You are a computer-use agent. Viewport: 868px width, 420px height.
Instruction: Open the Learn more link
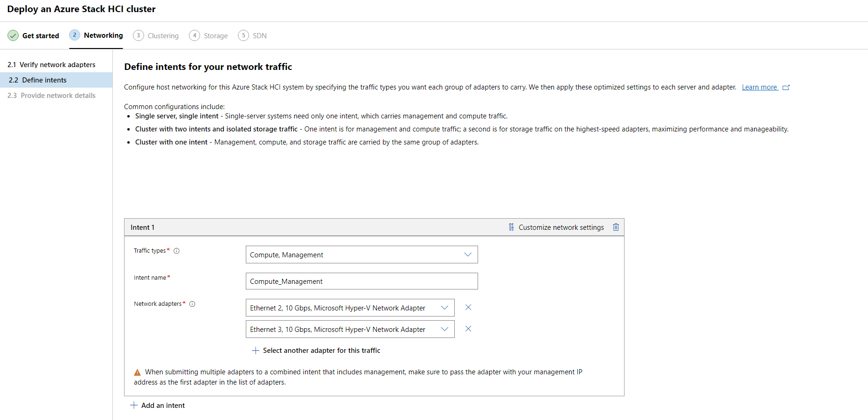tap(759, 87)
